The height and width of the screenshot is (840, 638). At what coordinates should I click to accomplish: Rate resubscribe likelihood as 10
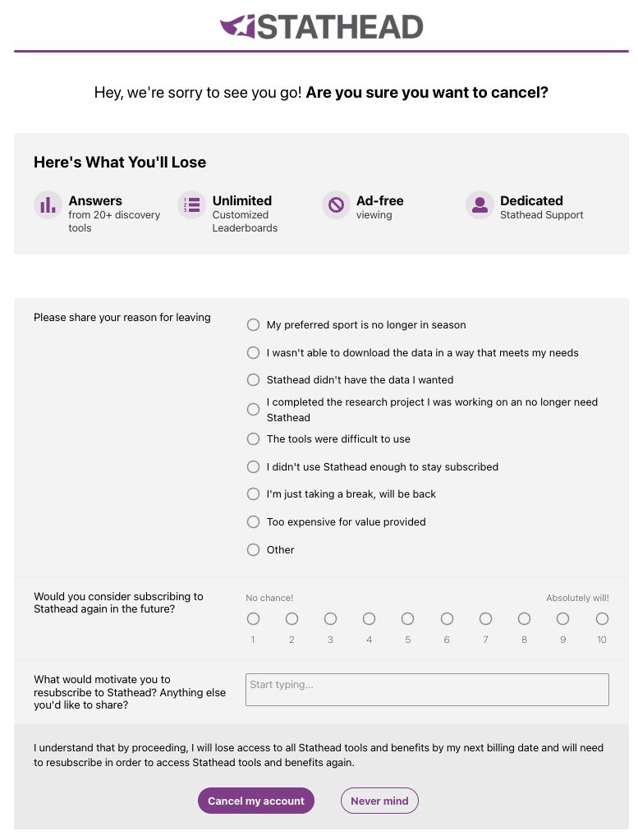point(602,618)
